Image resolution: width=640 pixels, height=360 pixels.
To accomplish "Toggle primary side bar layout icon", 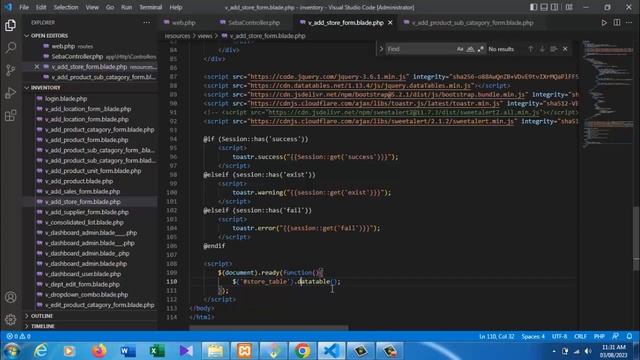I will pyautogui.click(x=533, y=7).
